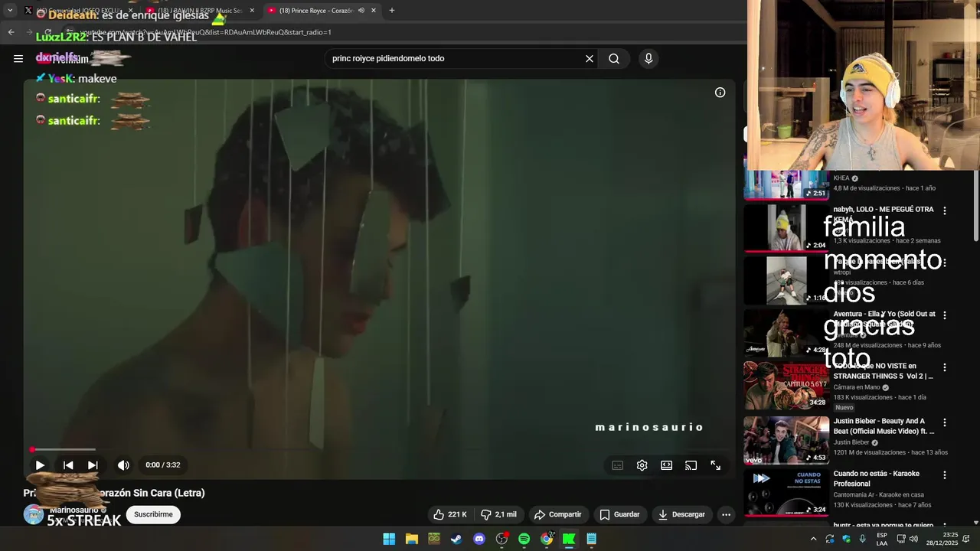The image size is (980, 551).
Task: Open a new browser tab
Action: coord(392,11)
